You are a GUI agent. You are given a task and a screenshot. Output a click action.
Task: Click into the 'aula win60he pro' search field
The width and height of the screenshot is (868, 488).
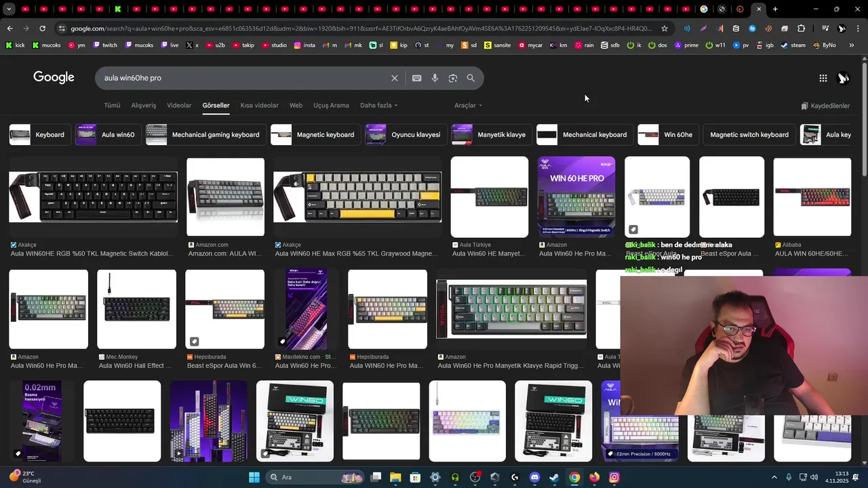pos(244,78)
